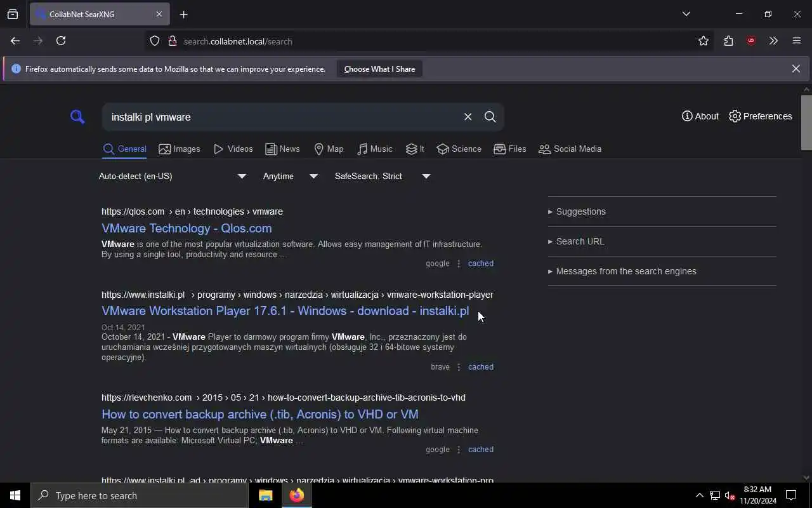Switch to the Videos tab
Screen dimensions: 812x508
(x=233, y=149)
